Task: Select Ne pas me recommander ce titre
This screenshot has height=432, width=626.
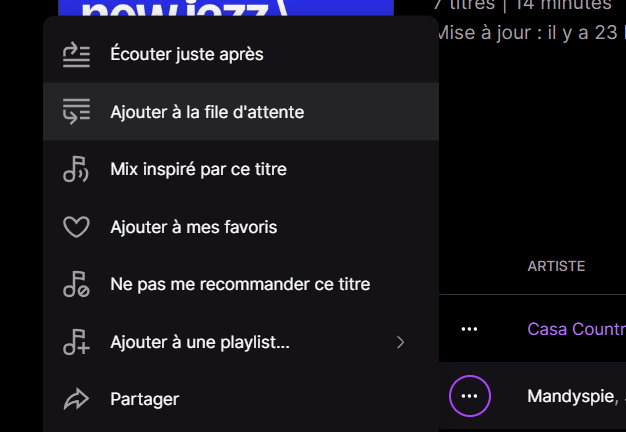Action: point(240,284)
